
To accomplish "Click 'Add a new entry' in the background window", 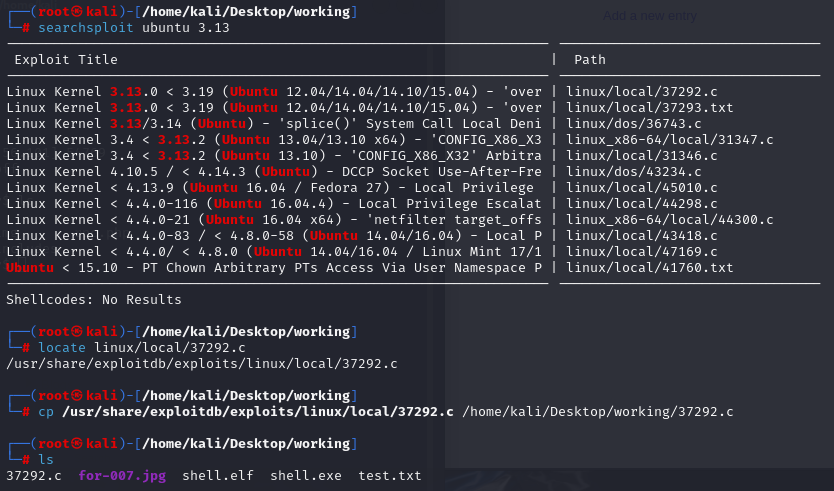I will tap(649, 16).
